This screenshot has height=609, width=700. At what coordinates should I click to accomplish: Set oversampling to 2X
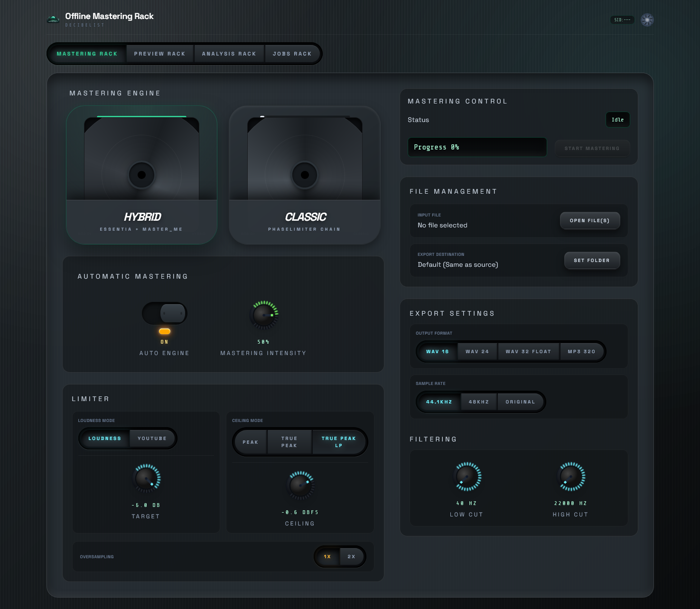tap(352, 556)
